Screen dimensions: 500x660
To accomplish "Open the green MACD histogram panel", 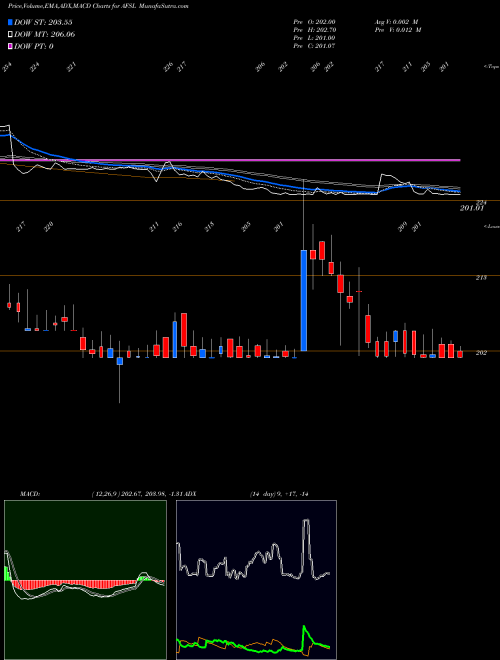I will (85, 580).
